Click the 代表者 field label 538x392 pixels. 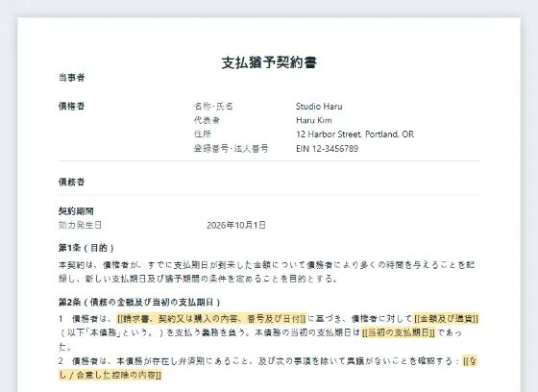pos(207,120)
